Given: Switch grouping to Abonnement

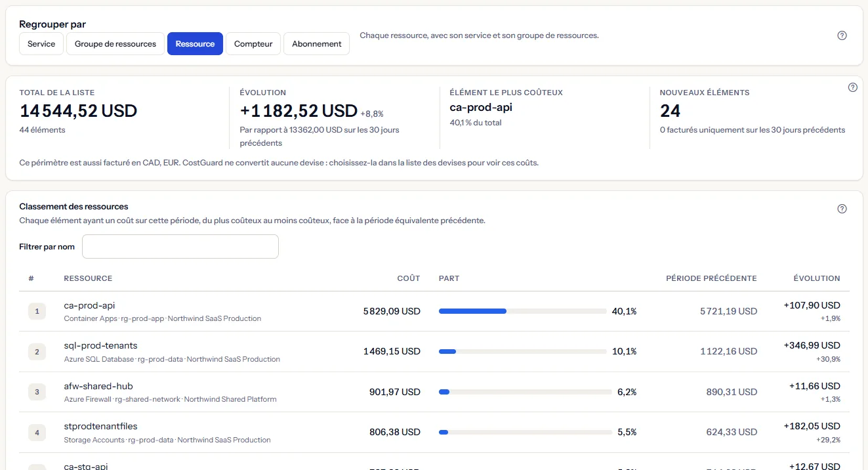Looking at the screenshot, I should [317, 44].
